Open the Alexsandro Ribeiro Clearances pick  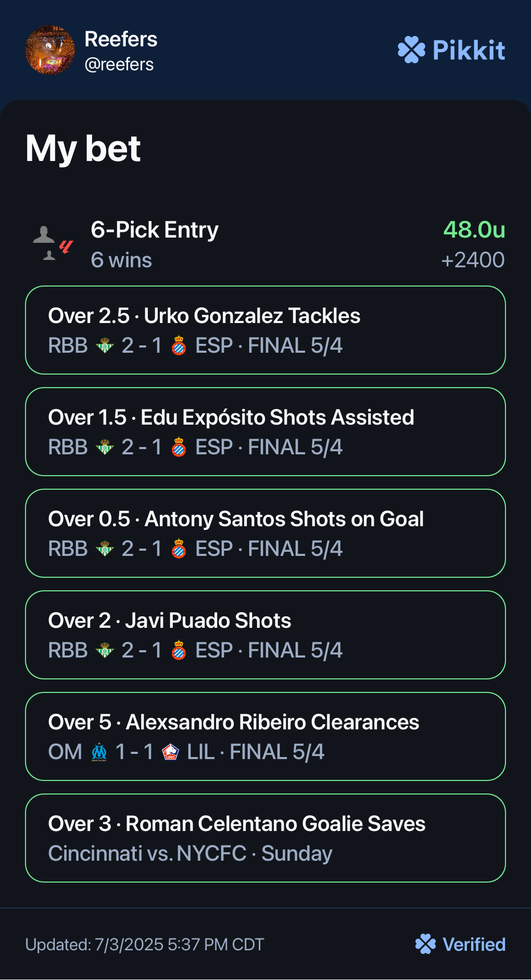(265, 737)
